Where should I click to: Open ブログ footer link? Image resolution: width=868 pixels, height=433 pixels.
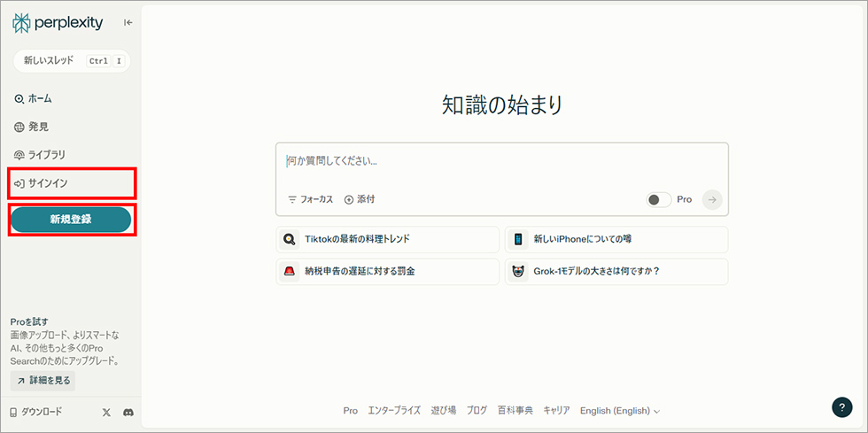tap(477, 411)
